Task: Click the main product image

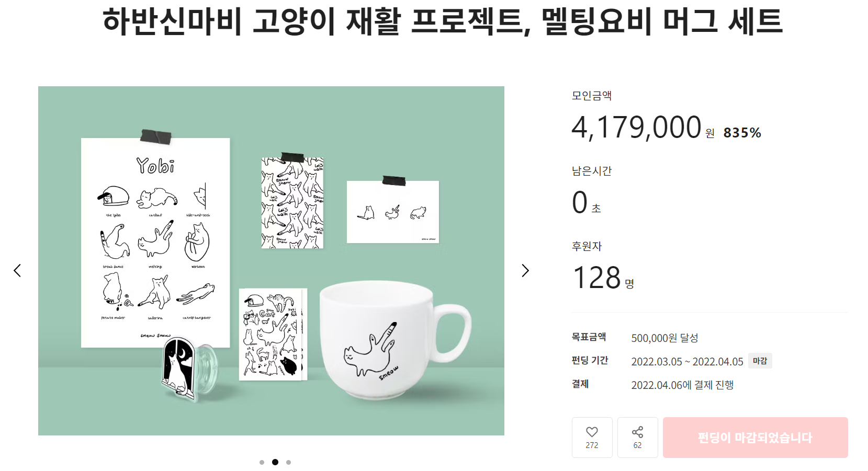Action: click(271, 261)
